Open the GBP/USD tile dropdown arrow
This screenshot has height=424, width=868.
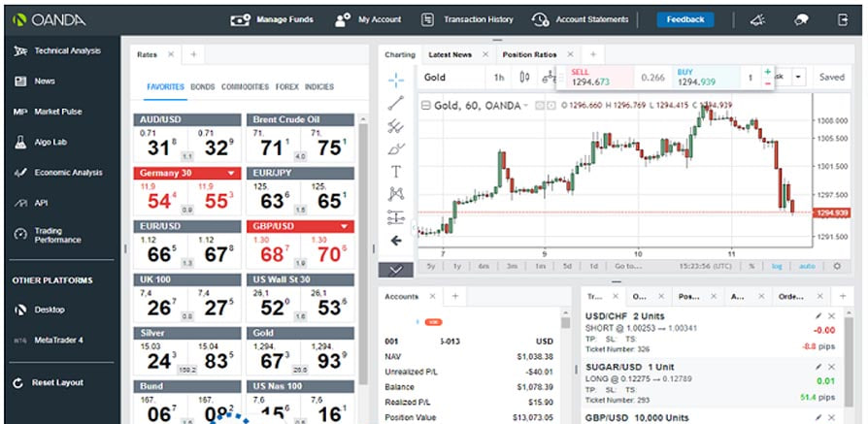(345, 226)
